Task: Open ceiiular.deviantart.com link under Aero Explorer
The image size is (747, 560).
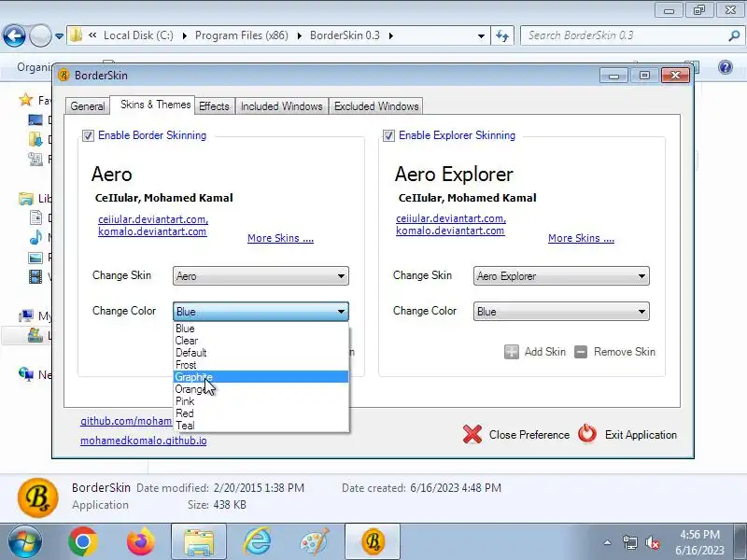Action: coord(451,218)
